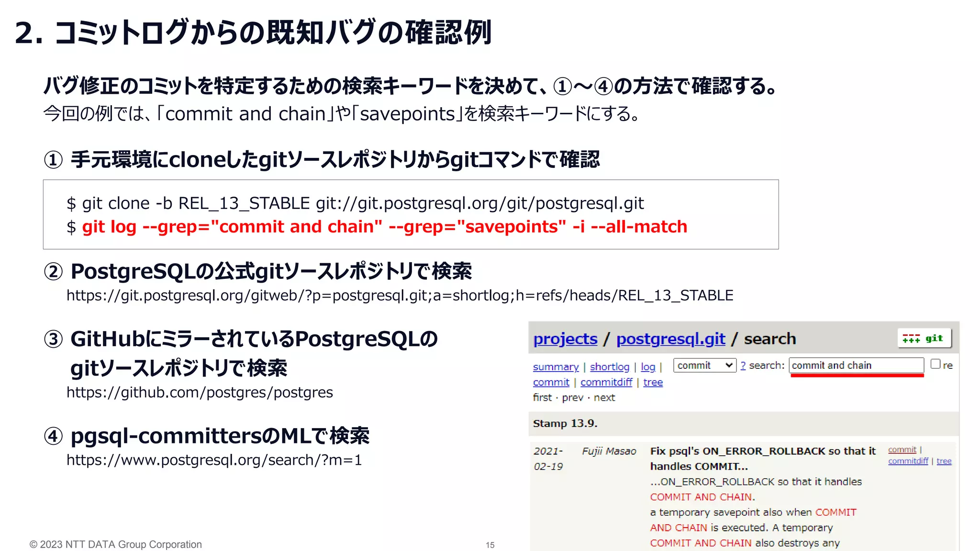Click '© 2023 NTT DATA Group Corporation' footer
The width and height of the screenshot is (980, 551).
click(x=115, y=544)
